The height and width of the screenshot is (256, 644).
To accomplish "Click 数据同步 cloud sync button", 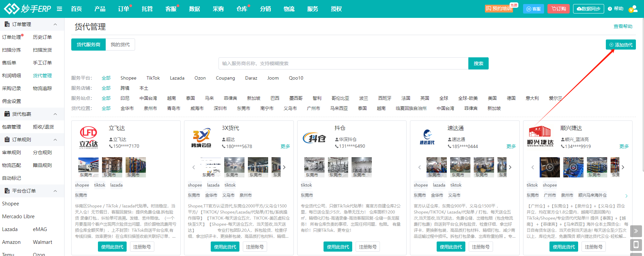I will pos(588,9).
